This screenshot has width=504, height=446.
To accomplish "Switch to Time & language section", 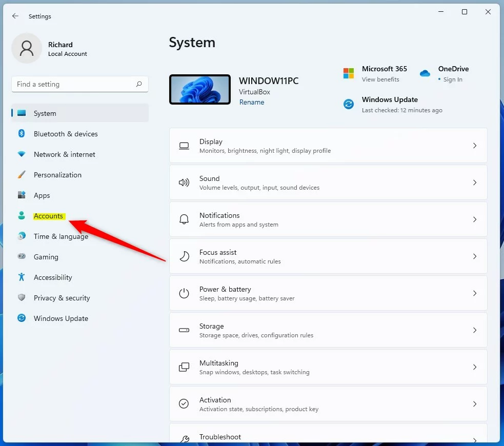I will tap(61, 236).
